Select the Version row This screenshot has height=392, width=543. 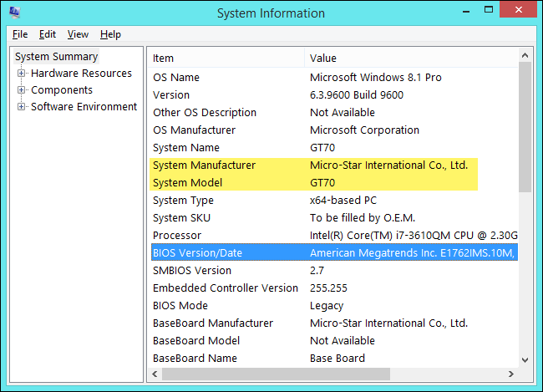[x=334, y=95]
